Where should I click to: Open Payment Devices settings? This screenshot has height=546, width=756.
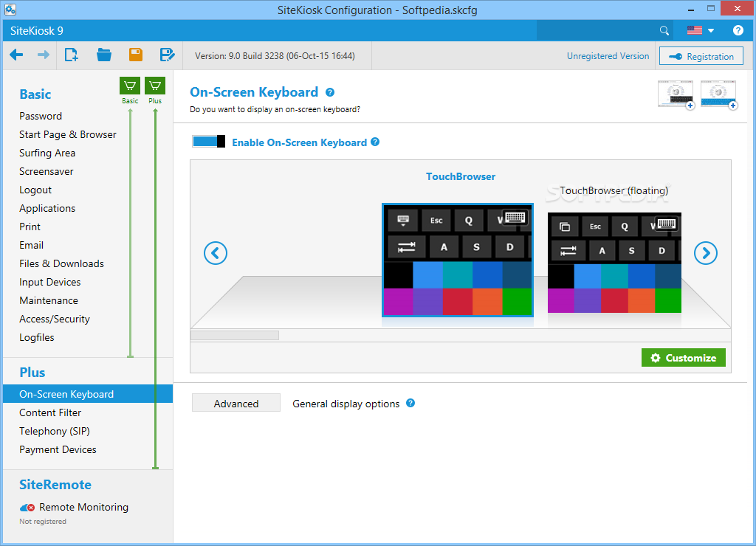(58, 449)
